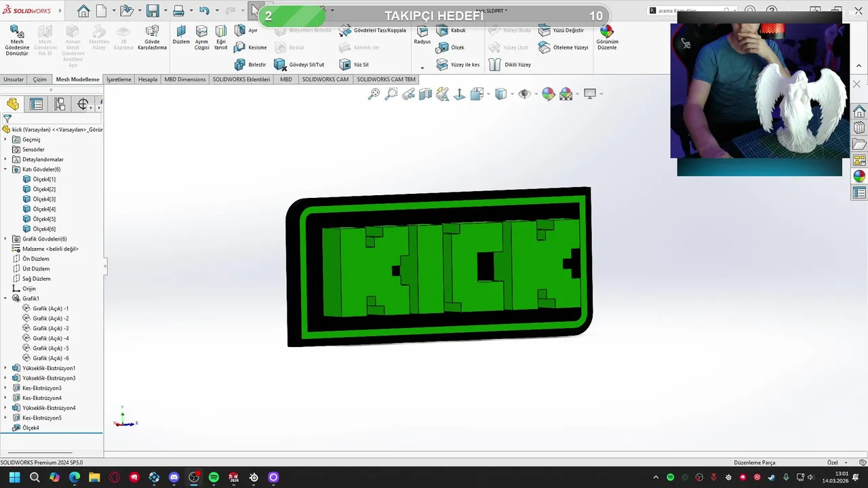The image size is (868, 488).
Task: Select Ölçek4[1] solid body
Action: click(x=39, y=179)
